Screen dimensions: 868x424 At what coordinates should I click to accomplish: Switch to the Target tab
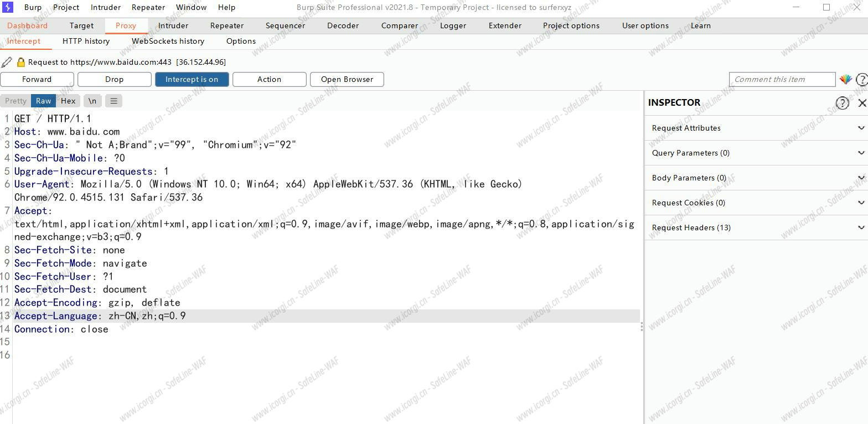click(x=81, y=25)
